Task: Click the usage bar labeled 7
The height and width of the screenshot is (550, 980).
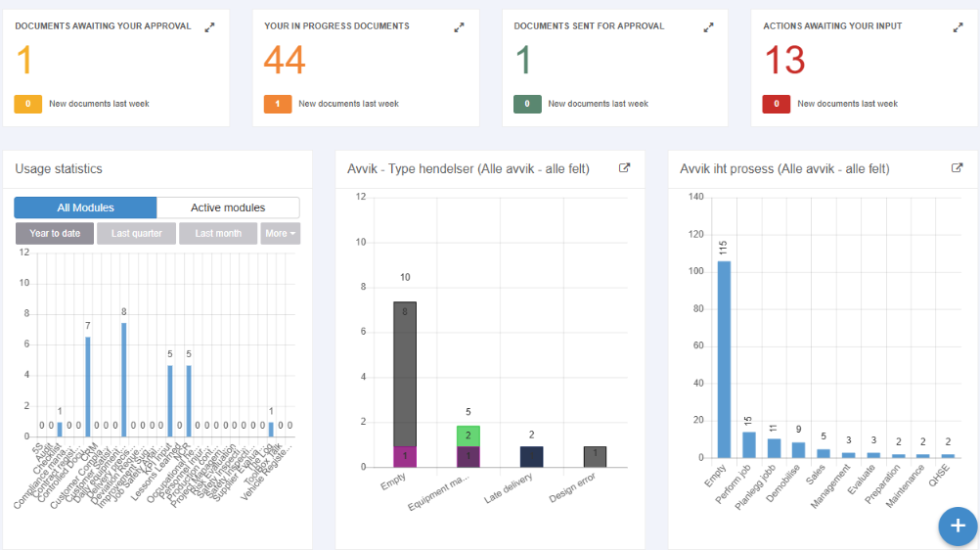Action: 87,387
